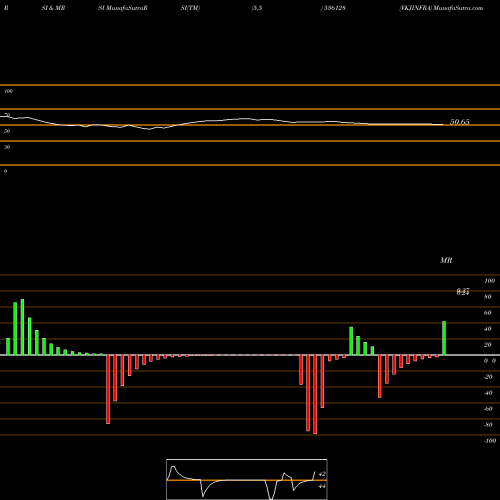Click the -80 label on the MR axis
Image resolution: width=500 pixels, height=500 pixels.
coord(488,425)
